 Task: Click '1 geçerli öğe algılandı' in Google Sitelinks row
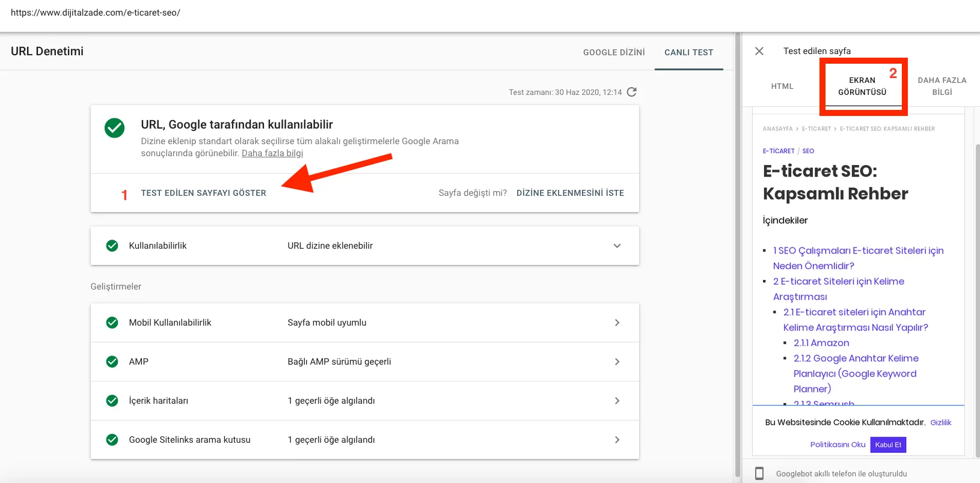pos(331,440)
